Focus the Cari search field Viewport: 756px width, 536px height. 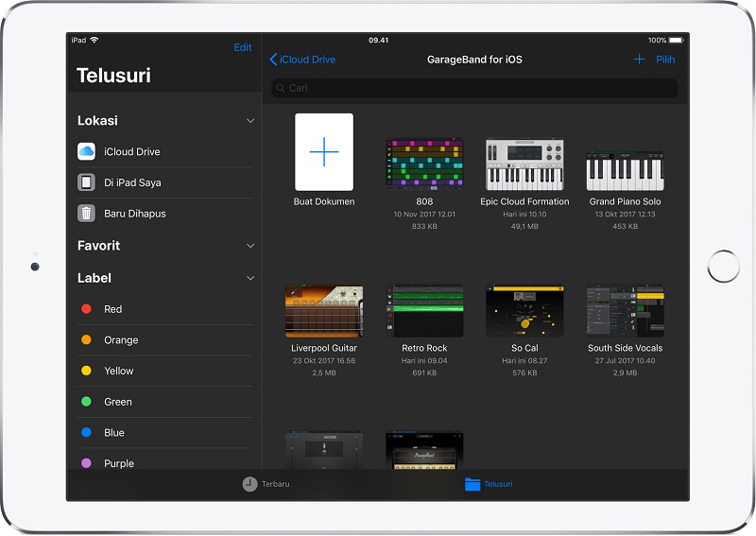(474, 88)
